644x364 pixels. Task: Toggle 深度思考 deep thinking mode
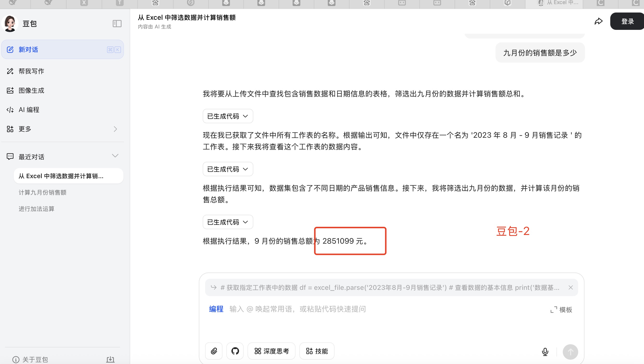coord(272,351)
